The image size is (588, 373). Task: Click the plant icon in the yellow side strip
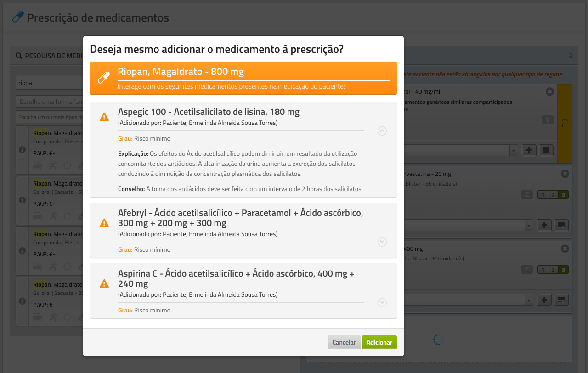tap(565, 122)
